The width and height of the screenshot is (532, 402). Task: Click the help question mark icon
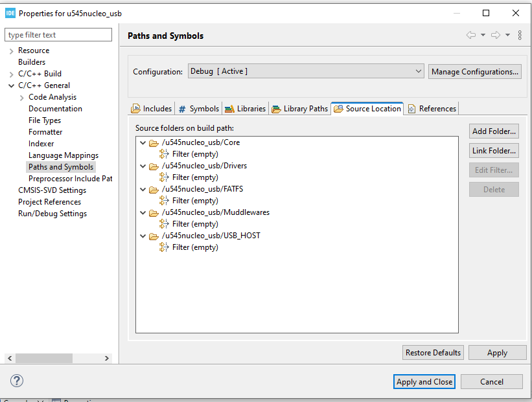pos(17,381)
